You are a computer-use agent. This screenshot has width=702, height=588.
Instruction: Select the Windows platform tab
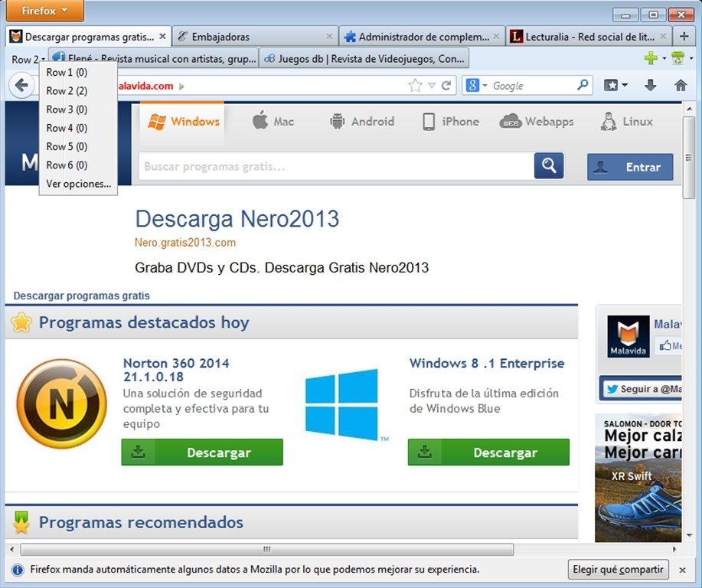click(182, 122)
